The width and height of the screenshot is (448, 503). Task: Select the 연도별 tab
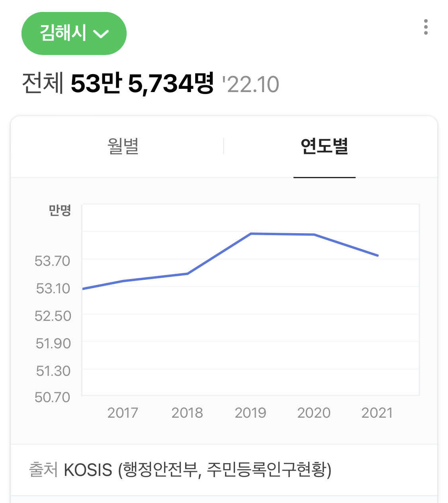pyautogui.click(x=324, y=146)
